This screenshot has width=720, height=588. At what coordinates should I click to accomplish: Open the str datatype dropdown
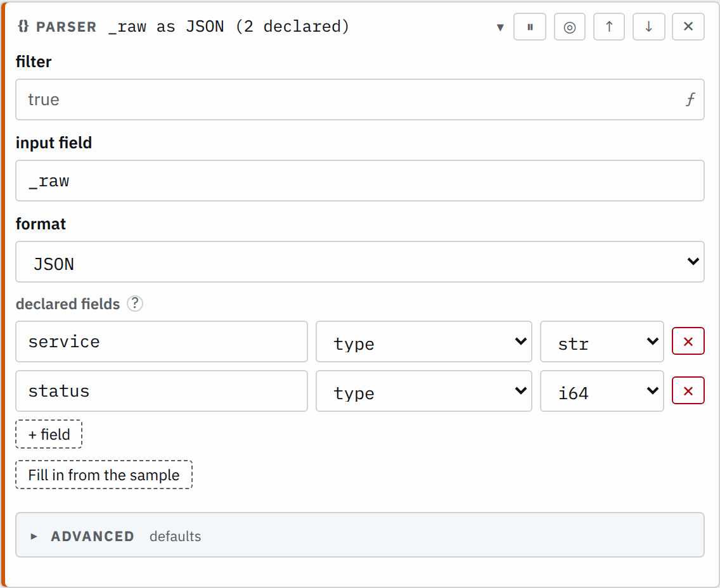point(601,342)
